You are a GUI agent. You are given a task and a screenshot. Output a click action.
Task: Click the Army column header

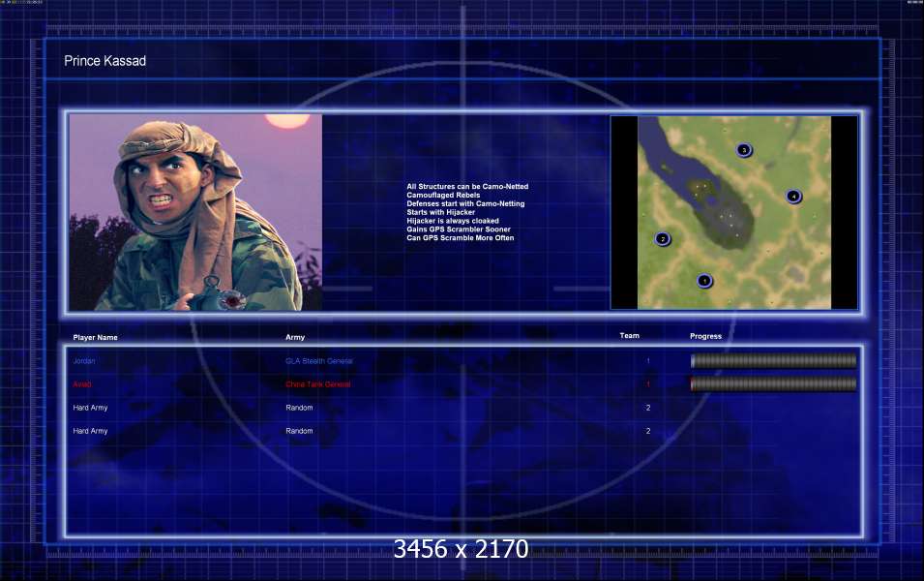click(295, 337)
